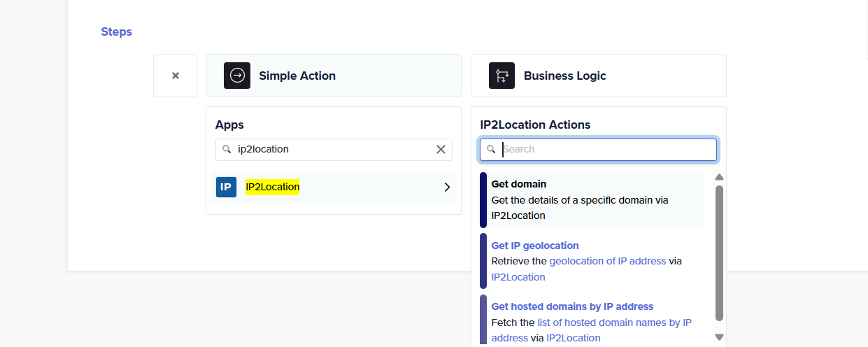This screenshot has width=868, height=347.
Task: Open the Business Logic tab
Action: [x=599, y=76]
